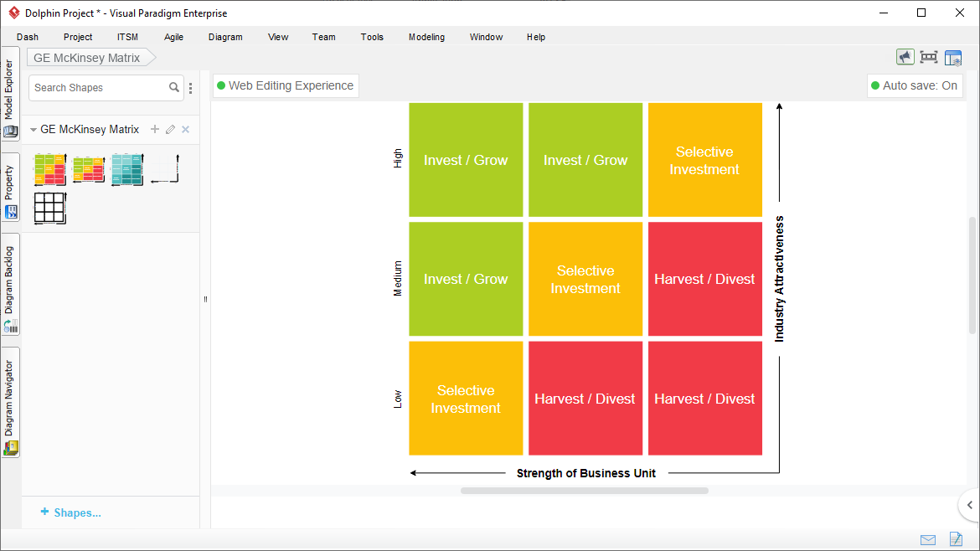The height and width of the screenshot is (551, 980).
Task: Select the Low row Selective Investment cell
Action: pos(466,399)
